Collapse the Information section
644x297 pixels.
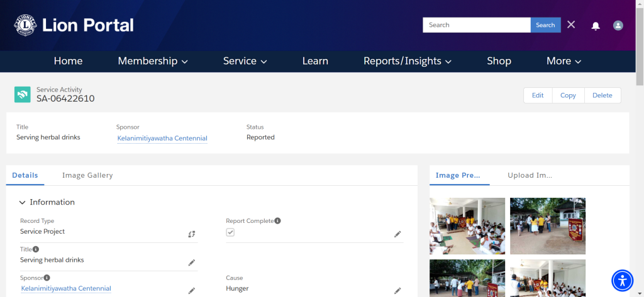coord(22,202)
